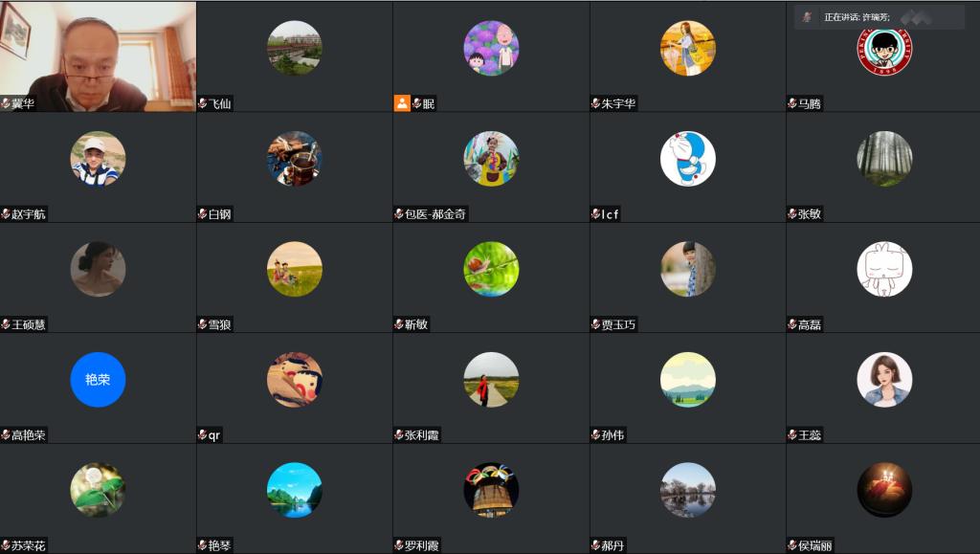The width and height of the screenshot is (980, 554).
Task: Select the forest avatar of 张敏
Action: (x=884, y=159)
